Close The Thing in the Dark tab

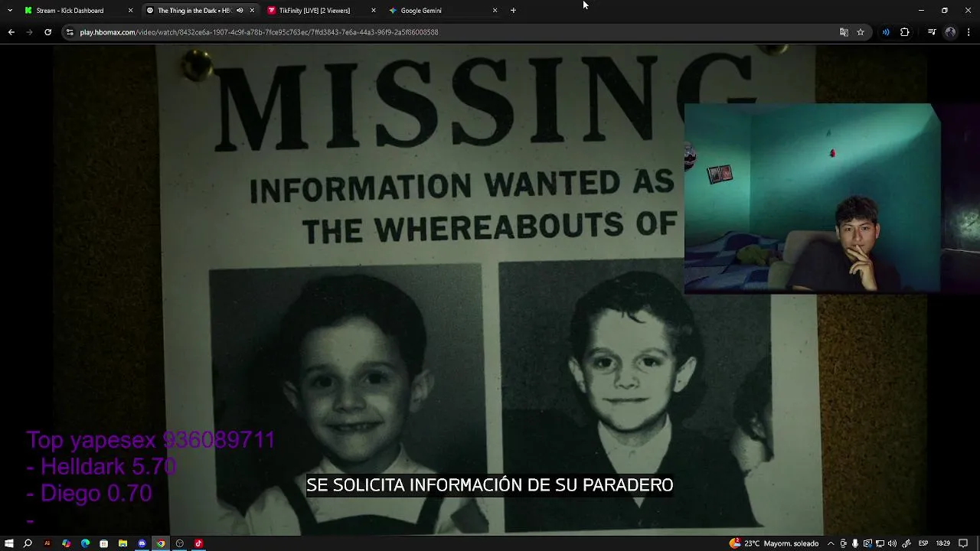pos(252,11)
